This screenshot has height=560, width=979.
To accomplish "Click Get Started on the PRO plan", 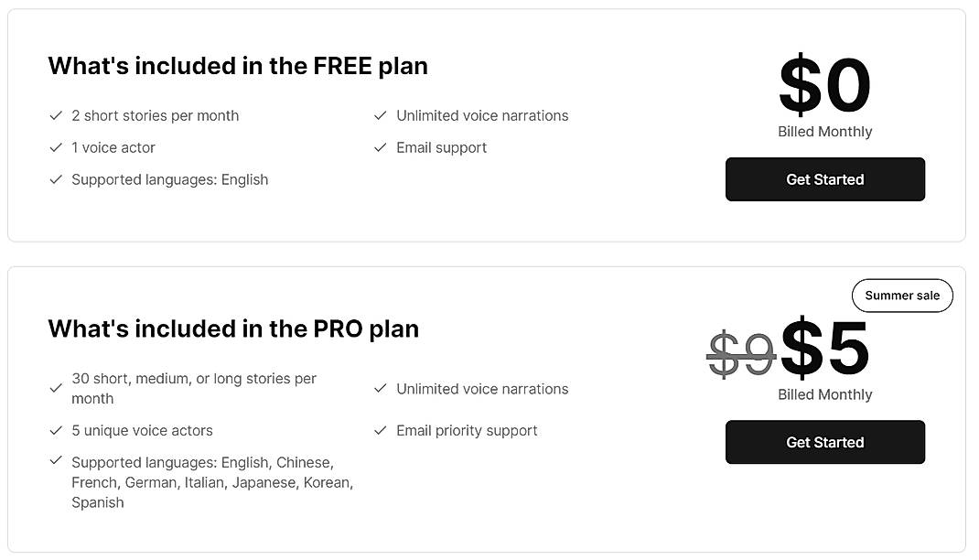I will click(824, 442).
